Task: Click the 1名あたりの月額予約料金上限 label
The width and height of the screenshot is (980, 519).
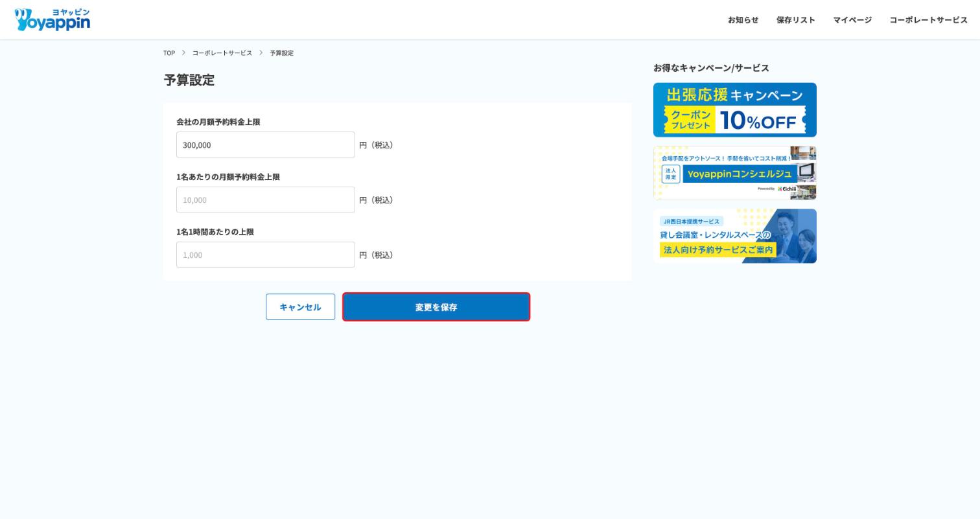Action: tap(228, 177)
